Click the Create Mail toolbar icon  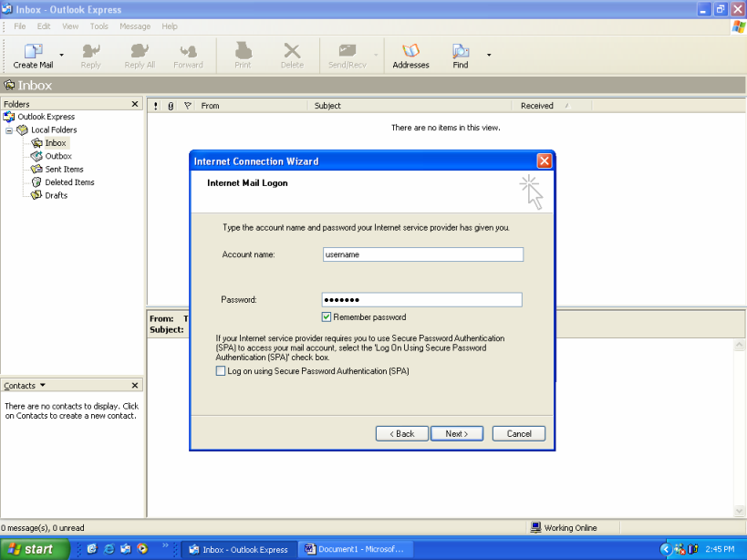(33, 56)
